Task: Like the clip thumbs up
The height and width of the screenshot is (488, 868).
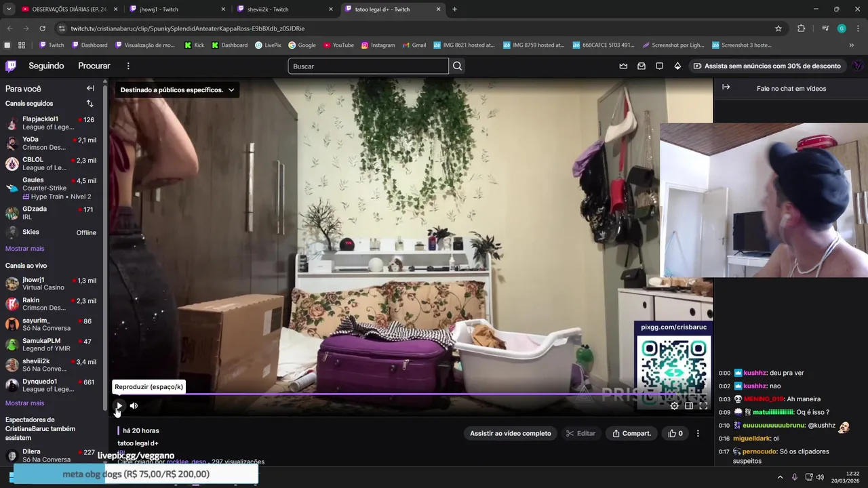Action: coord(675,433)
